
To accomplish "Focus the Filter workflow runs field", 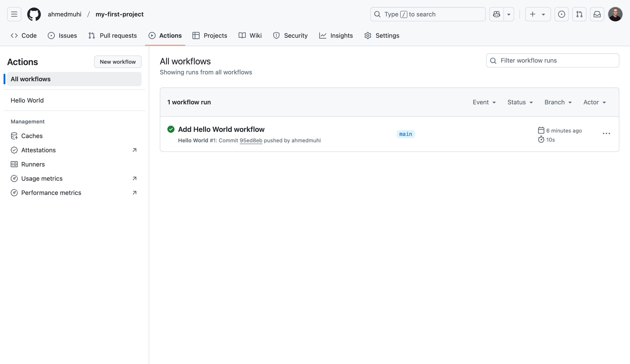I will (x=553, y=60).
